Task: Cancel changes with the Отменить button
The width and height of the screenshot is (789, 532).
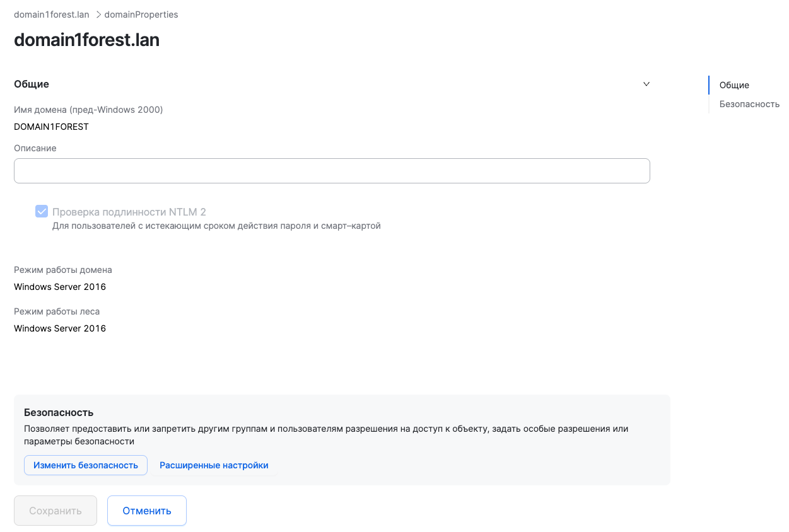Action: tap(146, 511)
